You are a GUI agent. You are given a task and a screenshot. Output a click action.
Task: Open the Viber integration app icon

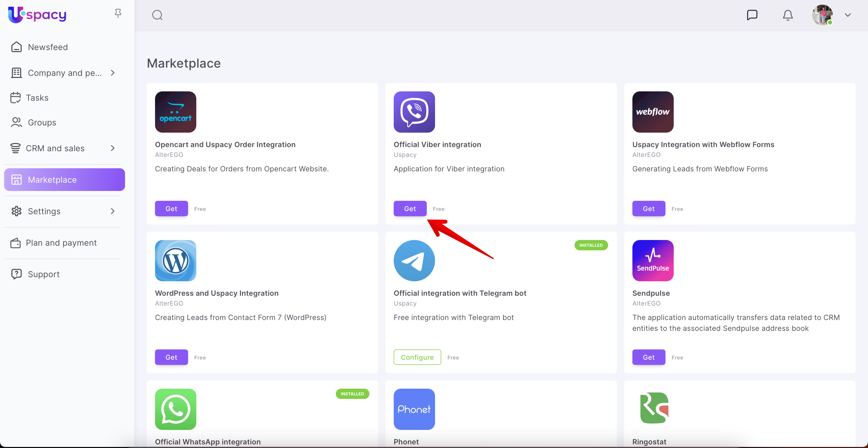[414, 112]
